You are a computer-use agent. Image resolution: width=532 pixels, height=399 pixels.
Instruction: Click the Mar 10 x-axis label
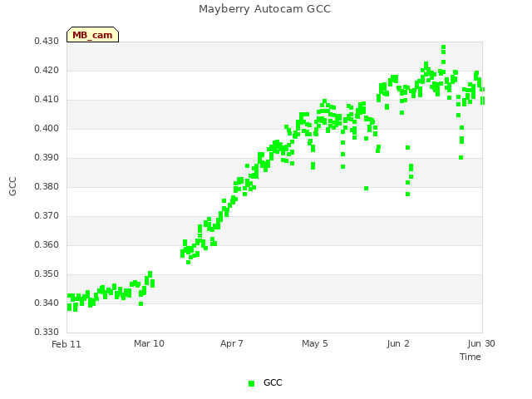click(x=149, y=343)
